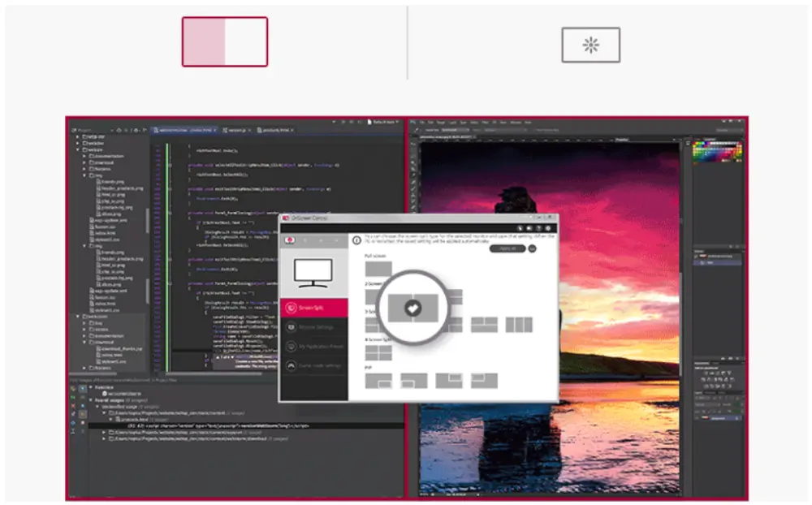Image resolution: width=812 pixels, height=505 pixels.
Task: Open Monitor Settings in OnScreen Control sidebar
Action: (313, 327)
